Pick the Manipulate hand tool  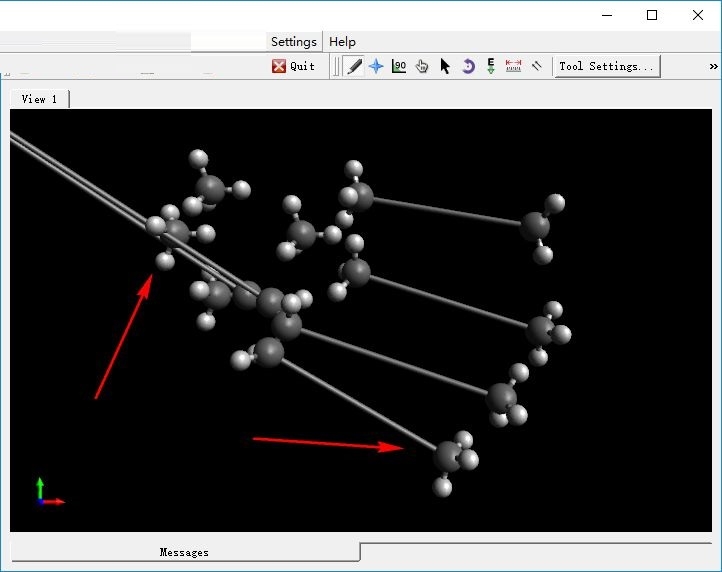(422, 66)
